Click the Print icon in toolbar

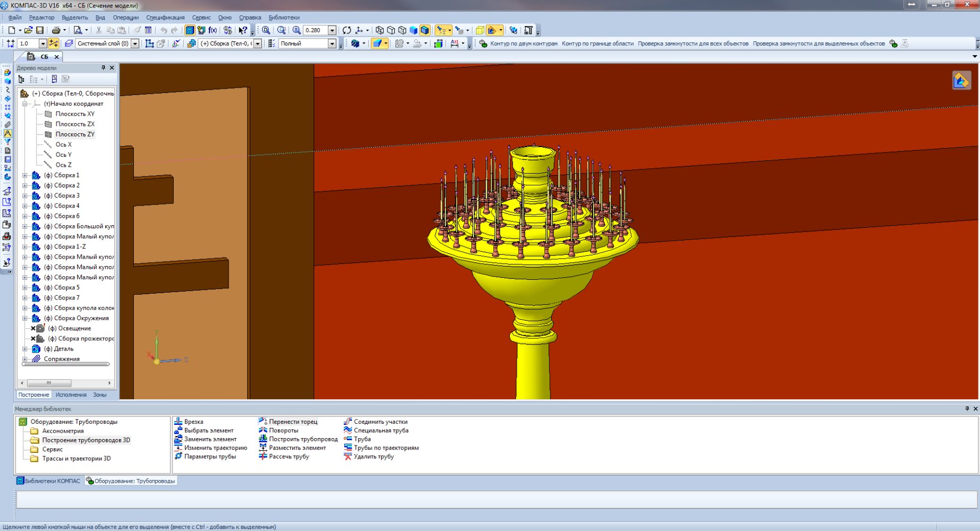(56, 30)
